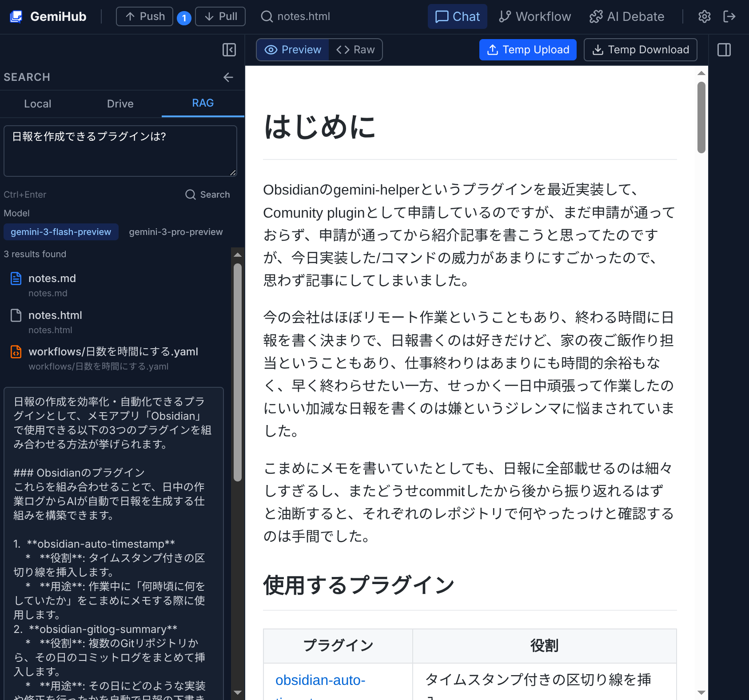Viewport: 749px width, 700px height.
Task: Open the Workflow view
Action: click(534, 16)
